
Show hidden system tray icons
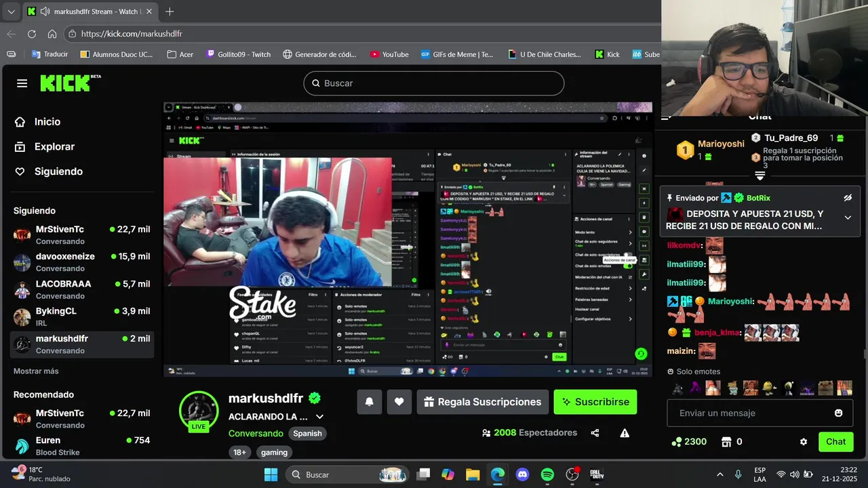[x=720, y=474]
